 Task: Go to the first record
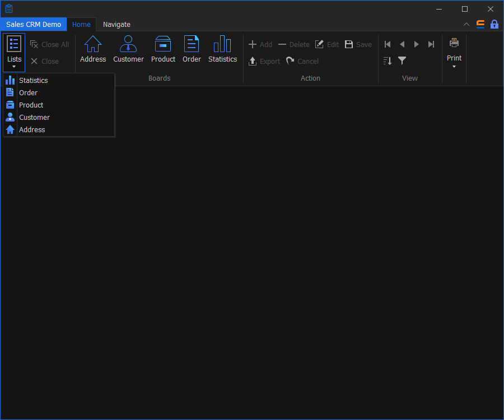click(388, 44)
